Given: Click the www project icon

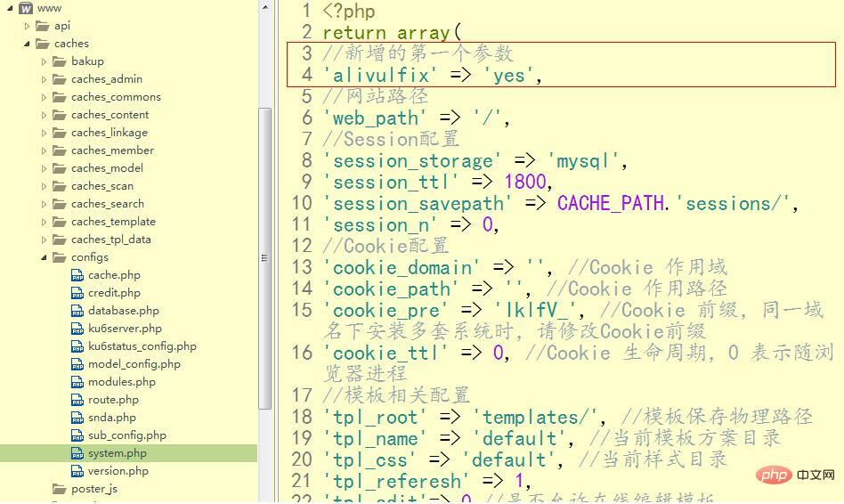Looking at the screenshot, I should (x=25, y=8).
